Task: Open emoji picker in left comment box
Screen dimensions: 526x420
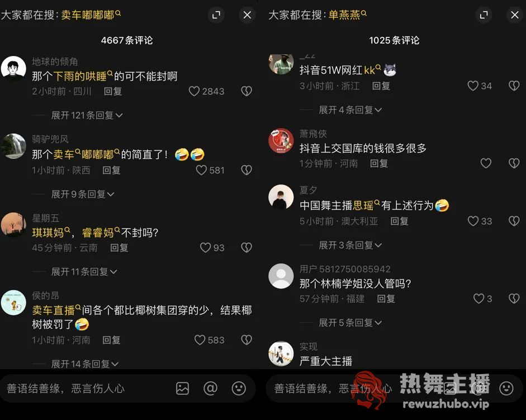Action: pos(239,389)
